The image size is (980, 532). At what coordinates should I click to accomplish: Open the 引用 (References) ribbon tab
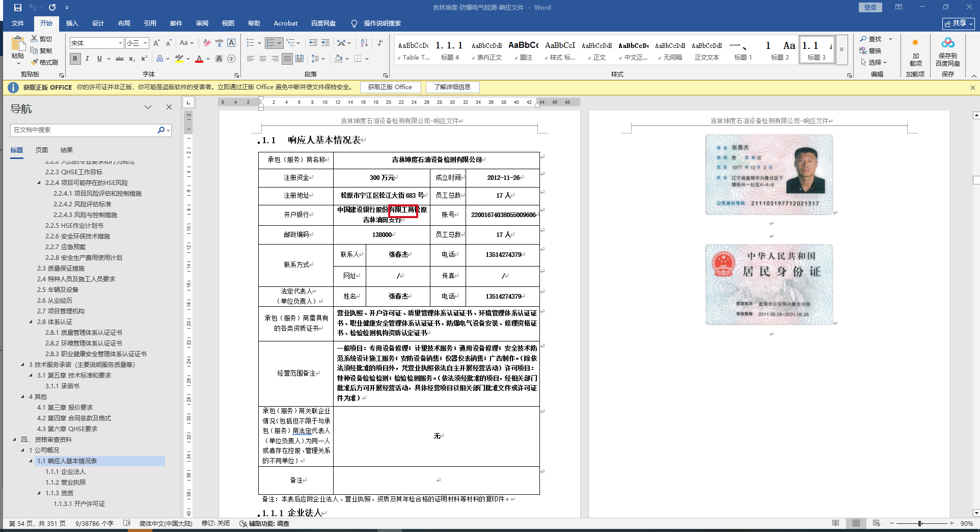point(150,23)
